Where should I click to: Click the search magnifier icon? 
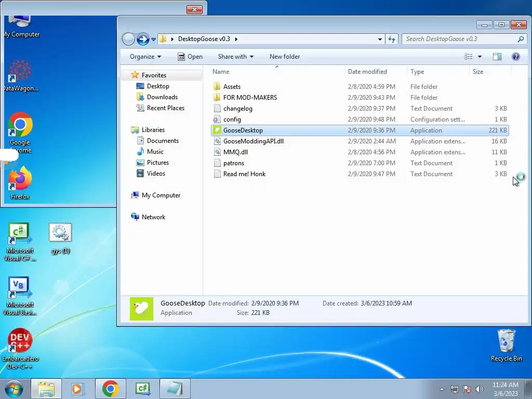coord(521,39)
